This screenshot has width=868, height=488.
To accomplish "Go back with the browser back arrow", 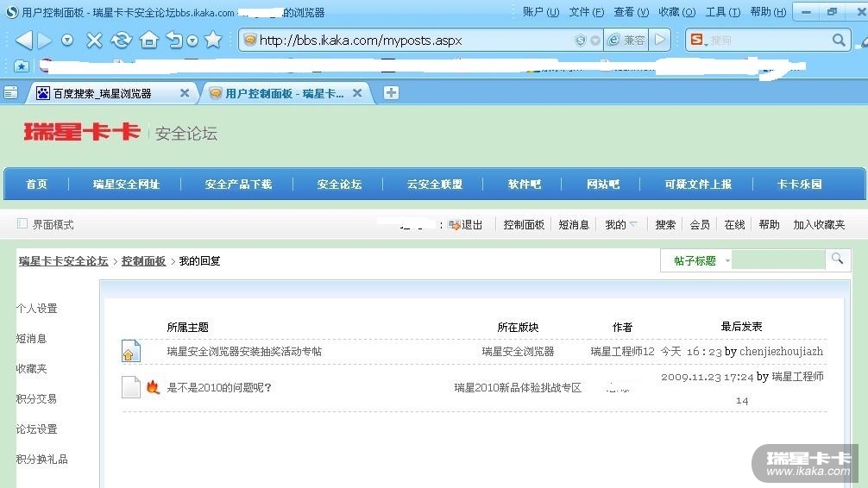I will coord(23,40).
